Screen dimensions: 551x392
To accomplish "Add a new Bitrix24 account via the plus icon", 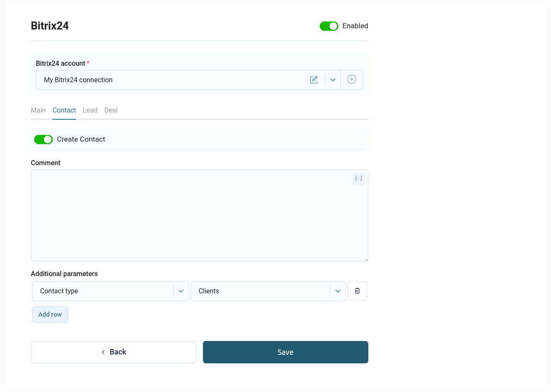I will (x=351, y=79).
